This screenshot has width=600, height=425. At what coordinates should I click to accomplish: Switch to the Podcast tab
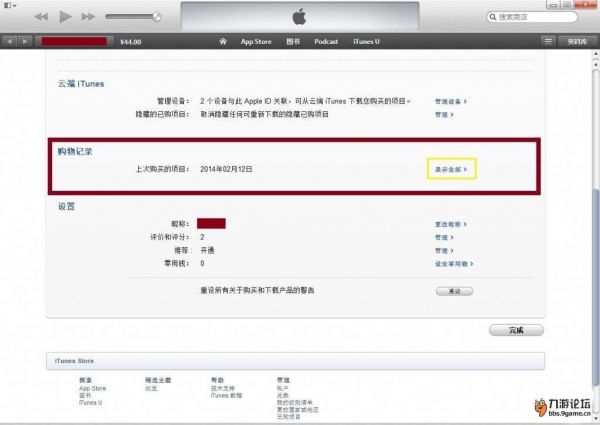(x=324, y=41)
